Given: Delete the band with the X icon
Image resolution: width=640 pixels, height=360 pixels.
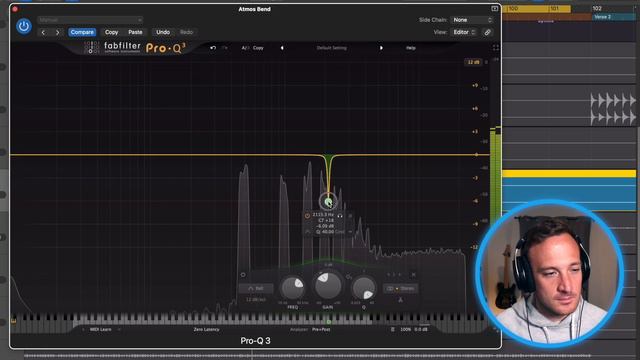Looking at the screenshot, I should pos(413,275).
